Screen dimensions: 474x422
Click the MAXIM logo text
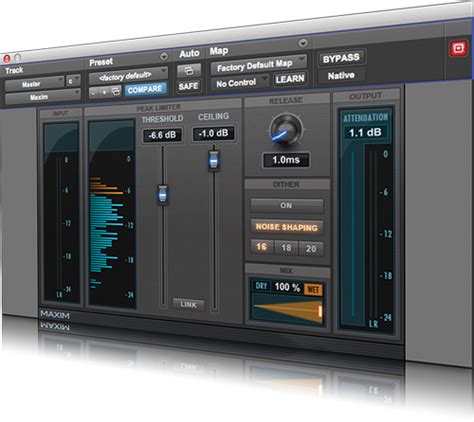(55, 314)
